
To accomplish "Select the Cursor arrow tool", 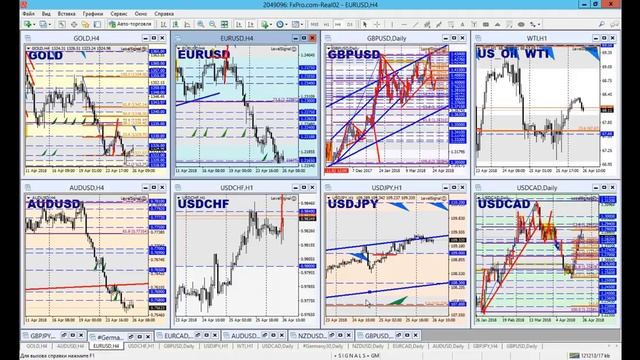I will coord(365,24).
